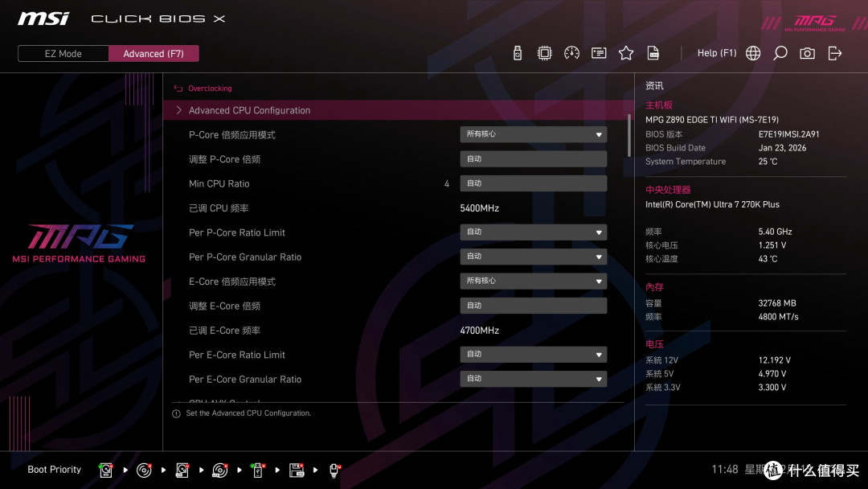Viewport: 868px width, 489px height.
Task: Open the CPU chip icon in top toolbar
Action: [544, 53]
